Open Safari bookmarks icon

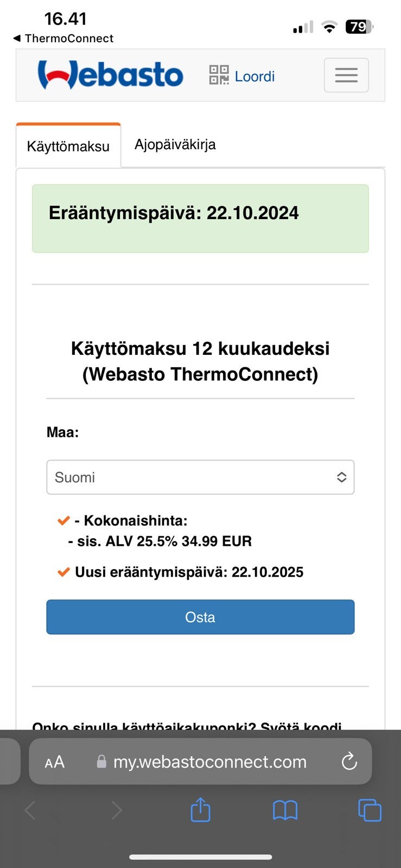(x=285, y=810)
